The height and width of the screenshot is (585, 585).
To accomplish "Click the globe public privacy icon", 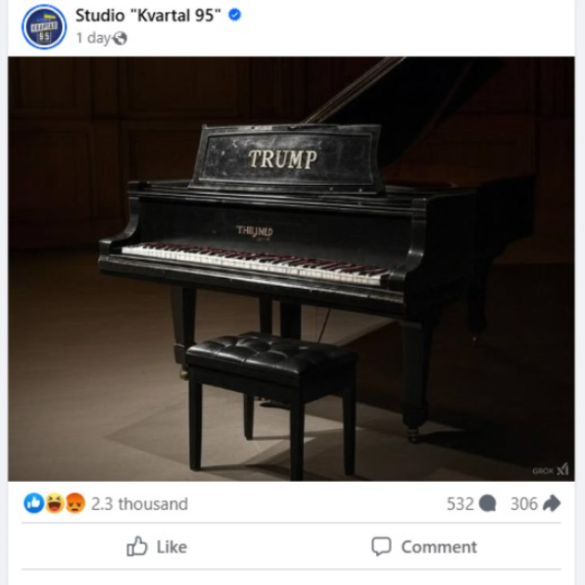I will point(120,38).
